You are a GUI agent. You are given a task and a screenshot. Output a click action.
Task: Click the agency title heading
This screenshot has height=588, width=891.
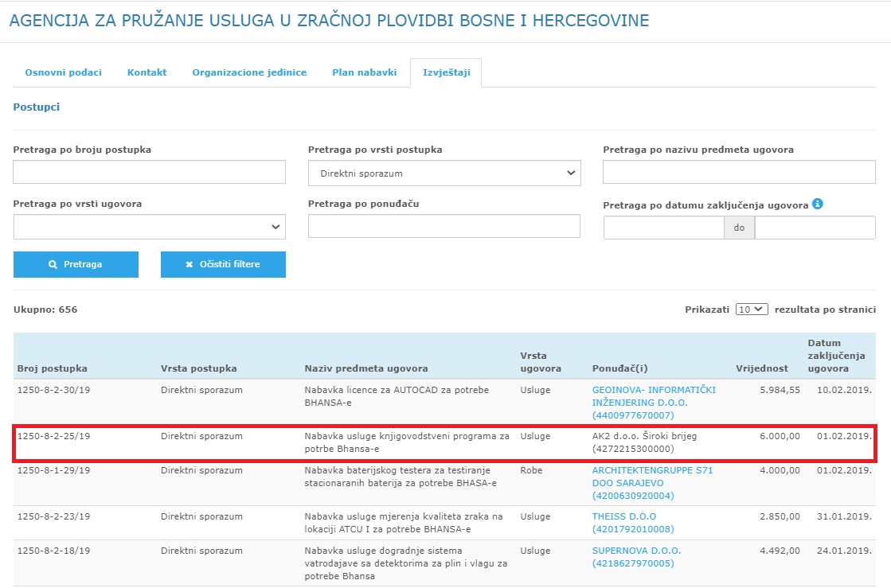[329, 21]
